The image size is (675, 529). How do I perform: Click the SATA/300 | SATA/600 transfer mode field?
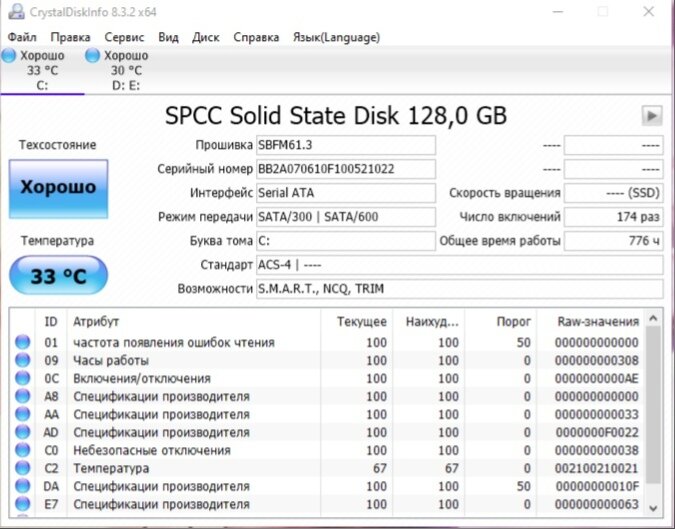(x=346, y=217)
